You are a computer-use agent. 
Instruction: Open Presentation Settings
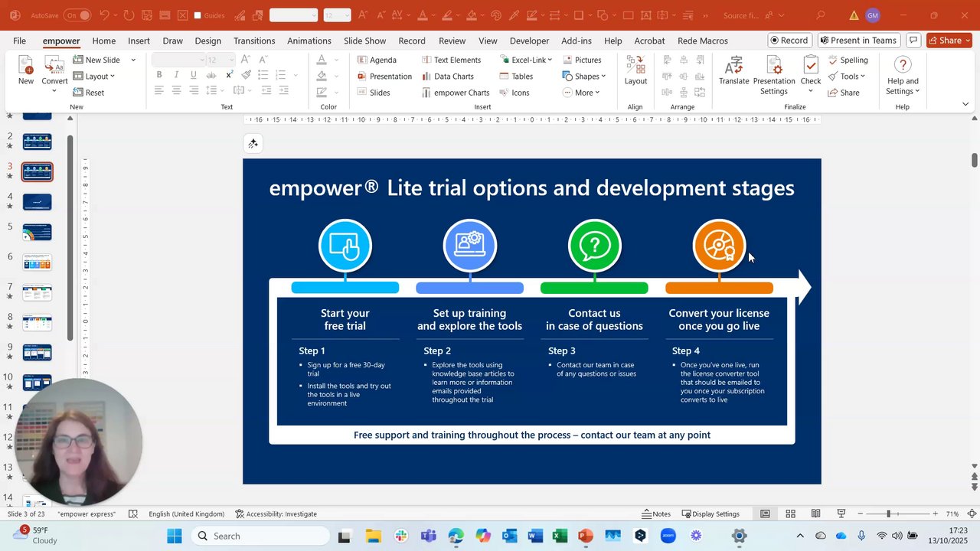pyautogui.click(x=774, y=75)
